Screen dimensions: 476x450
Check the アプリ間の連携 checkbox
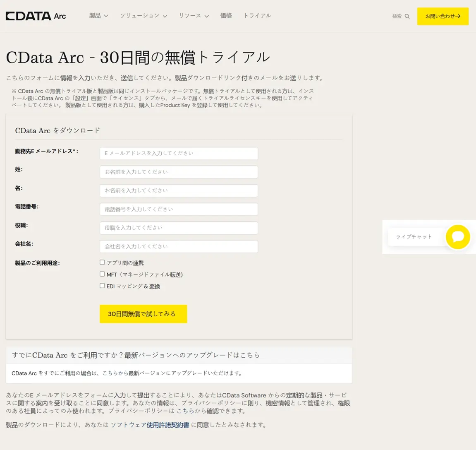(102, 262)
